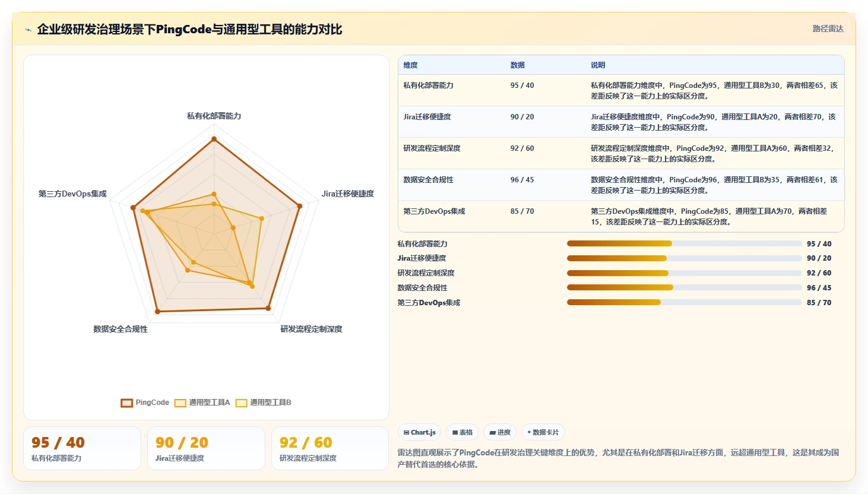This screenshot has height=494, width=868.
Task: Open the 90 / 20 Jira迁移便捷度 stat card
Action: (206, 448)
